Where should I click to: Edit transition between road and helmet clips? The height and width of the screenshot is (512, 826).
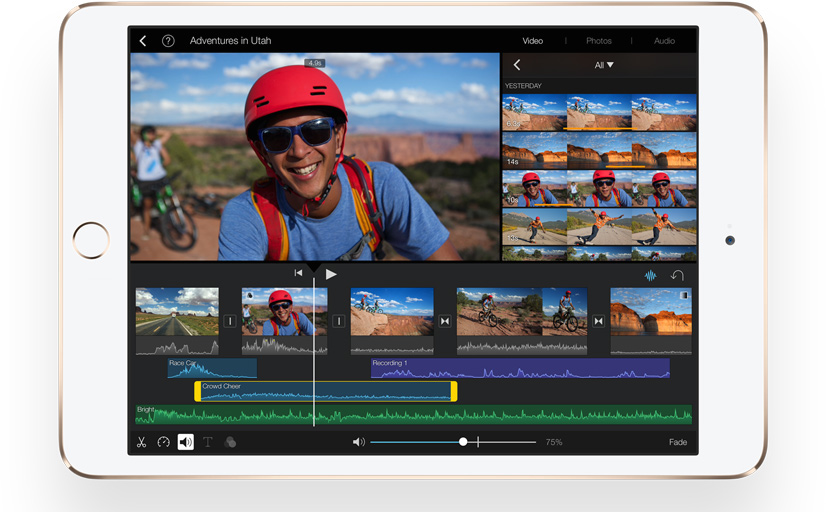[230, 321]
